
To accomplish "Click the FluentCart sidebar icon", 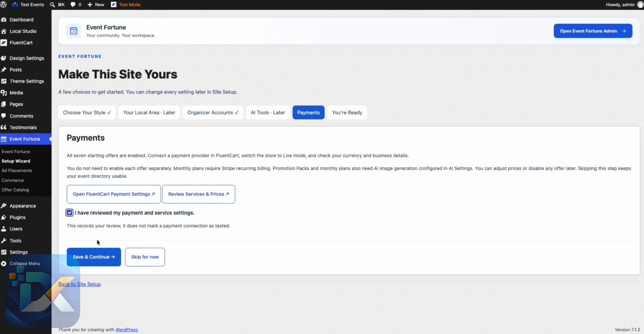I will point(4,43).
